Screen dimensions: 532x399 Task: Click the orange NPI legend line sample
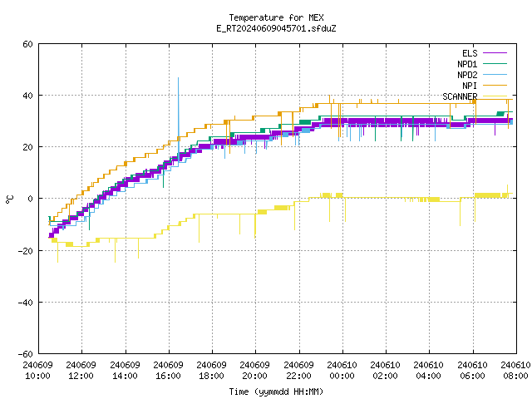pyautogui.click(x=495, y=85)
